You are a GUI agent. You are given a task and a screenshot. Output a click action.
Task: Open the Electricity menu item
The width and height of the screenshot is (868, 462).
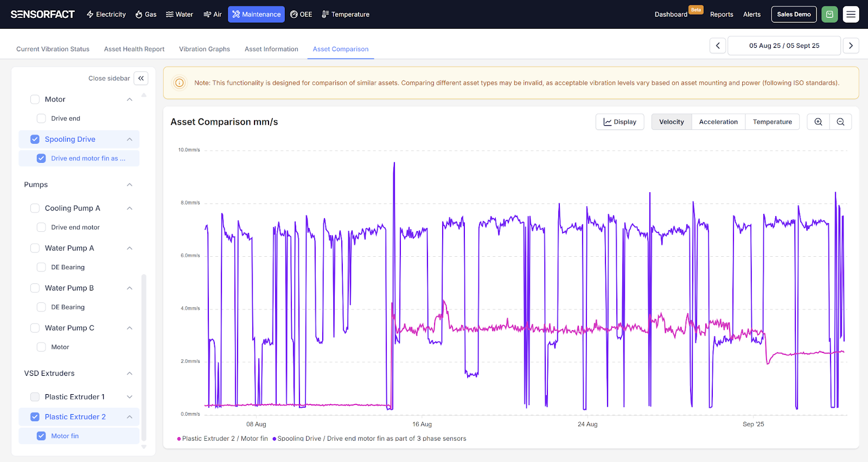point(106,14)
